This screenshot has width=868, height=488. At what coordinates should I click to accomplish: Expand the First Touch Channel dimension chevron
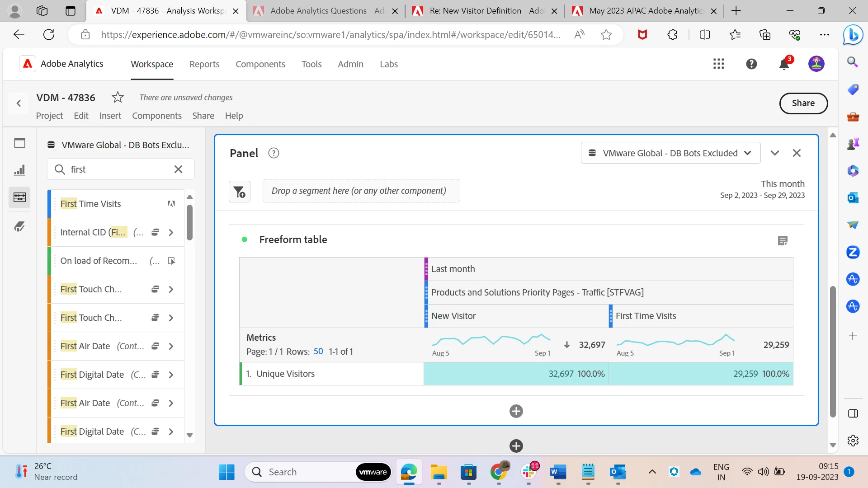pyautogui.click(x=171, y=289)
